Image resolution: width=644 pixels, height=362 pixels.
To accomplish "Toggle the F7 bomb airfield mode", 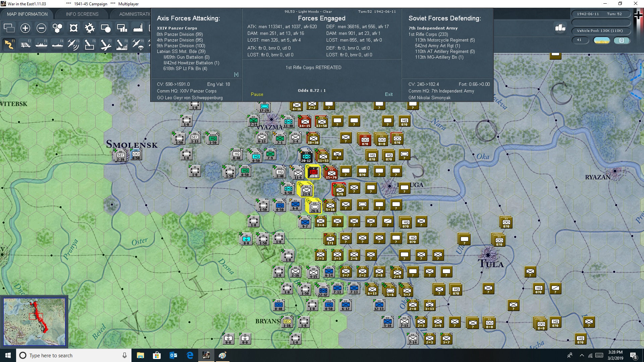I will pyautogui.click(x=105, y=44).
